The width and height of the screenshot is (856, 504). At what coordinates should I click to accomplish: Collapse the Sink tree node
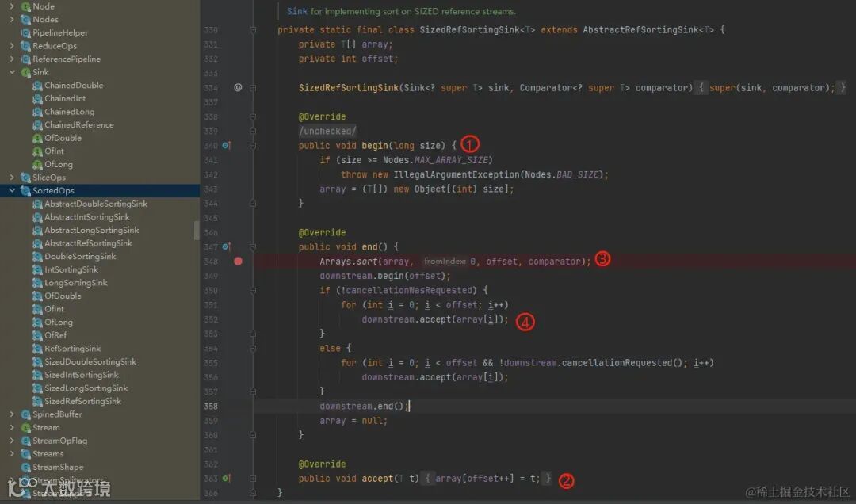[12, 72]
